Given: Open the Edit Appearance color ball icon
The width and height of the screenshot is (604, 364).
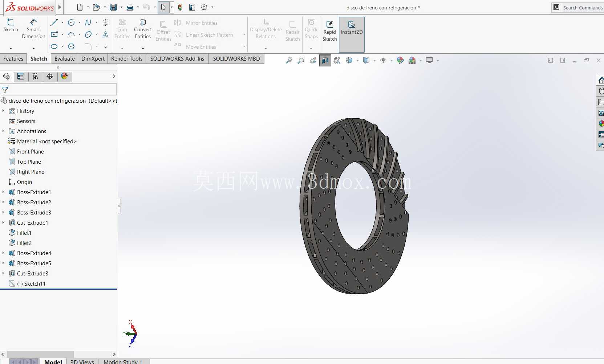Looking at the screenshot, I should point(400,60).
